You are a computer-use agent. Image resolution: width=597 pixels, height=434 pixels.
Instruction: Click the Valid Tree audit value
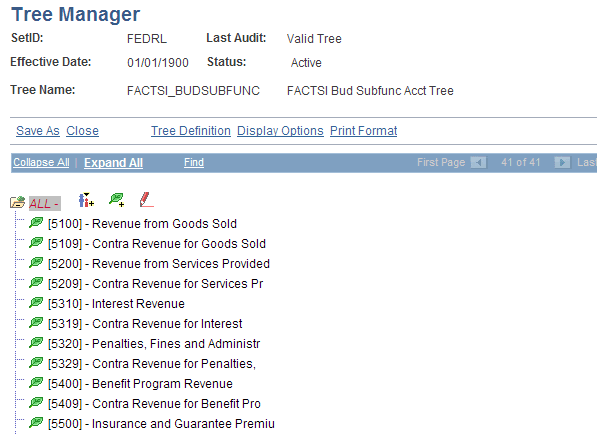(314, 39)
